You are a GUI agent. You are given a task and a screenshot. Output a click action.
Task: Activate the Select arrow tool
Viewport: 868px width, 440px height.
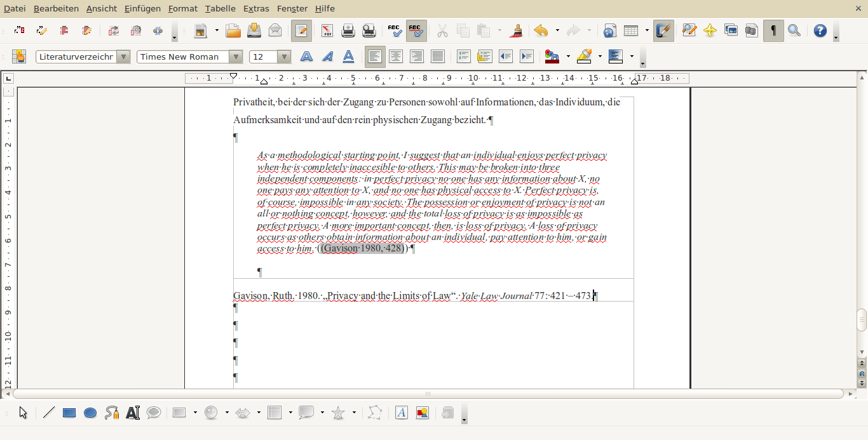[24, 413]
